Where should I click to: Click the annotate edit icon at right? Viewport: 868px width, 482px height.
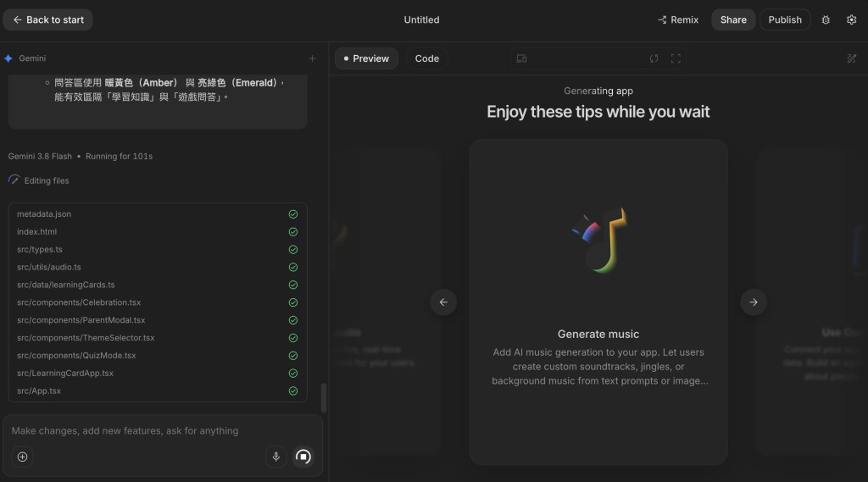[x=851, y=58]
